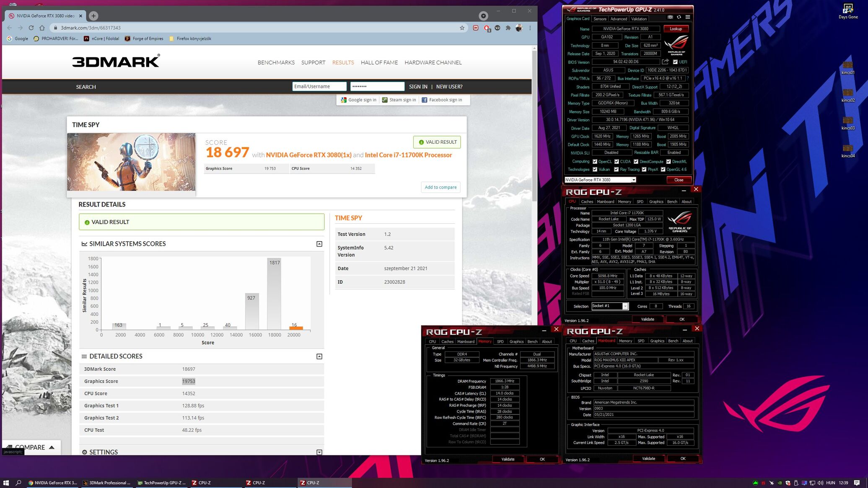Open the Benchmarks menu on 3DMark
The height and width of the screenshot is (488, 868).
pyautogui.click(x=276, y=62)
